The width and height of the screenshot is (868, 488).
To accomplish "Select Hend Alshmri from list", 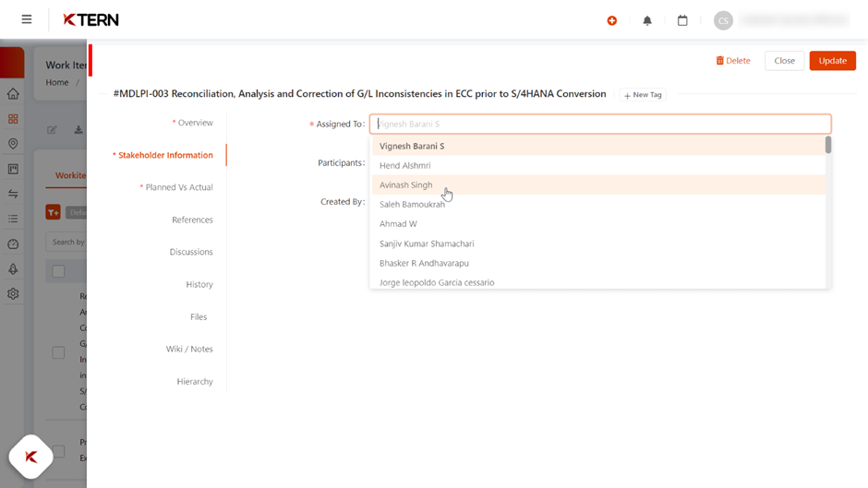I will click(598, 165).
